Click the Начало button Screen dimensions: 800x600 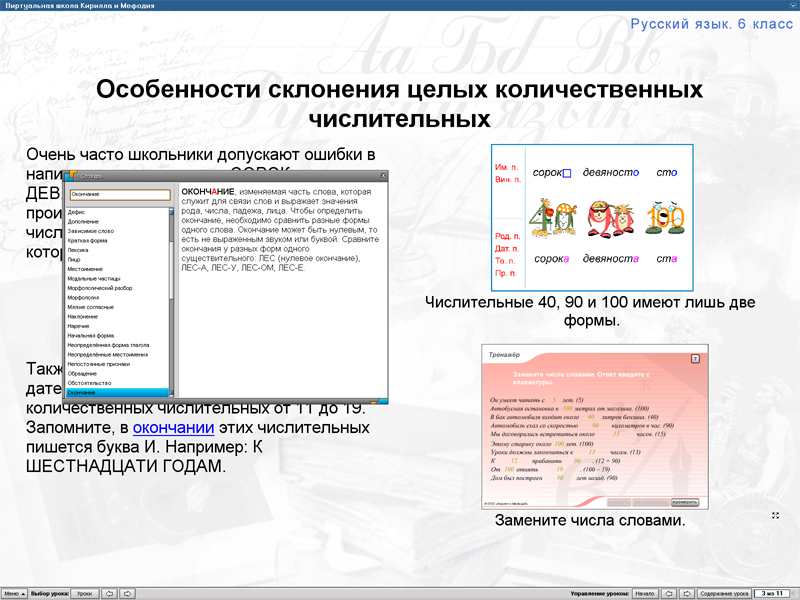647,592
